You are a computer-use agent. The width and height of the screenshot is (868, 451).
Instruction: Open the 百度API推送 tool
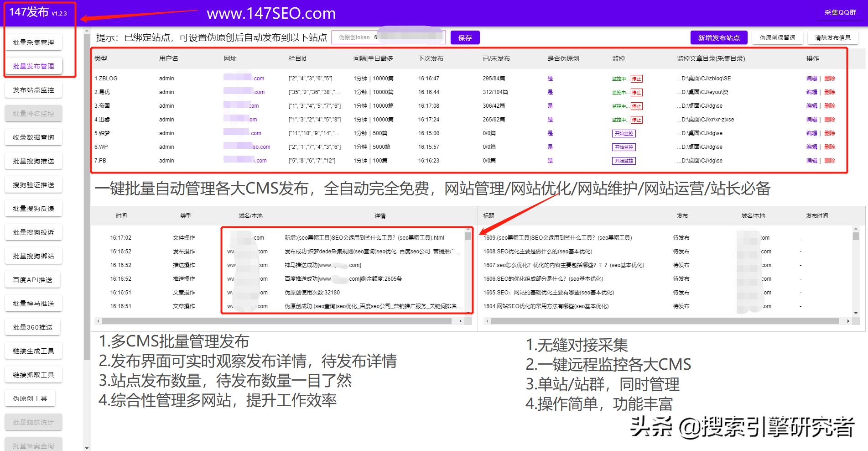[33, 279]
